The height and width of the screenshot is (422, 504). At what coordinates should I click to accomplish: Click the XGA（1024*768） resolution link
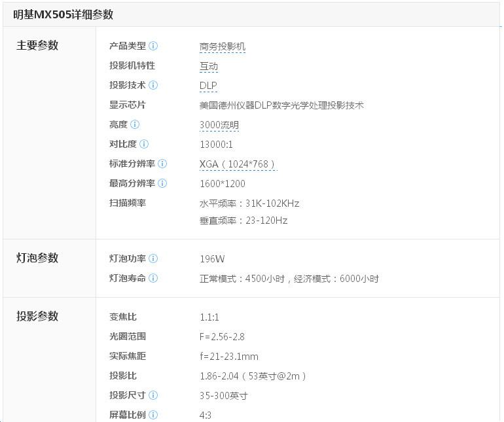[x=238, y=164]
